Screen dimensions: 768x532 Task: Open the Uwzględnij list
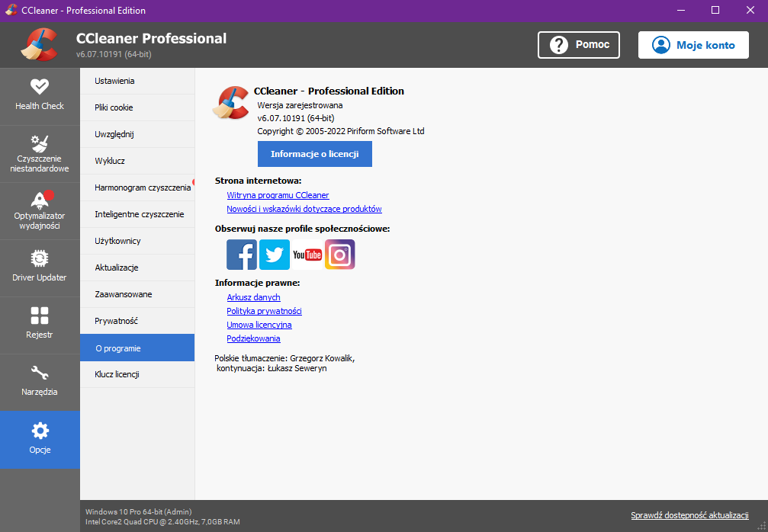137,134
